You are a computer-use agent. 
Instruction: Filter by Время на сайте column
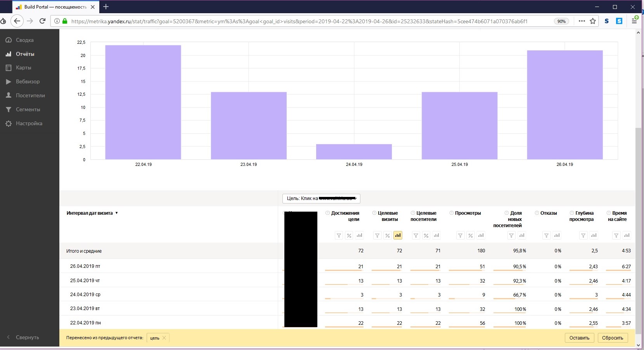pos(616,235)
